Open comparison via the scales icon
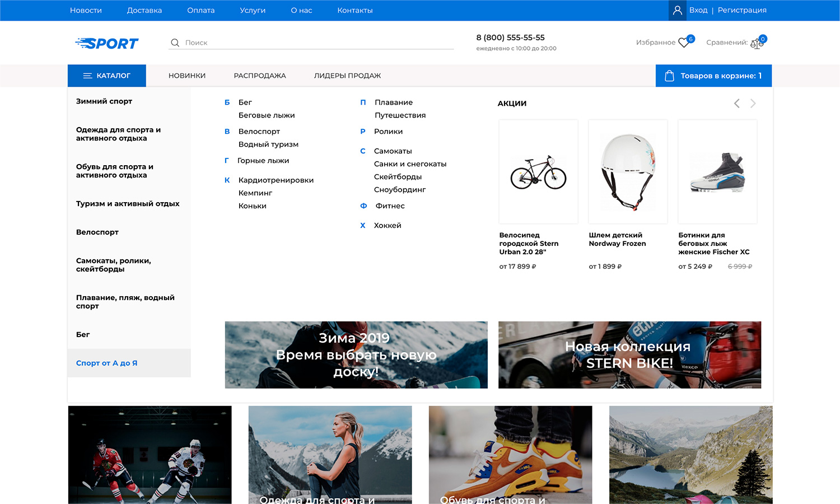The height and width of the screenshot is (504, 840). (x=756, y=43)
